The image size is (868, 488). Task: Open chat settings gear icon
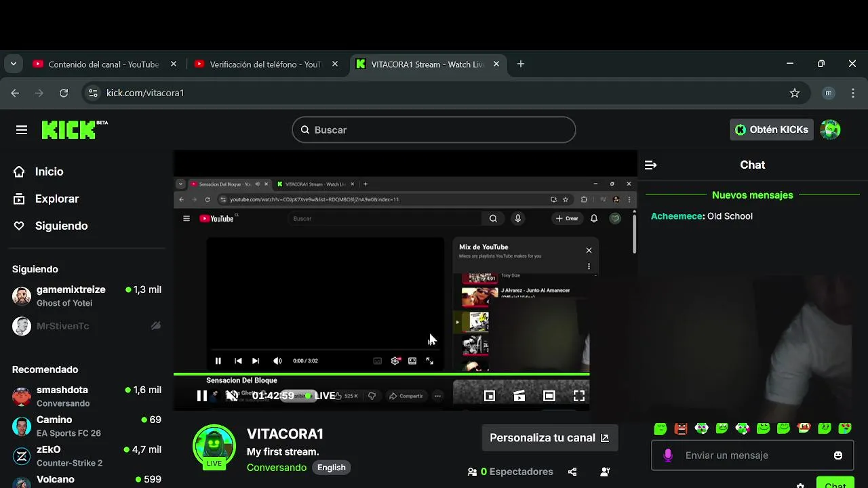pos(800,485)
